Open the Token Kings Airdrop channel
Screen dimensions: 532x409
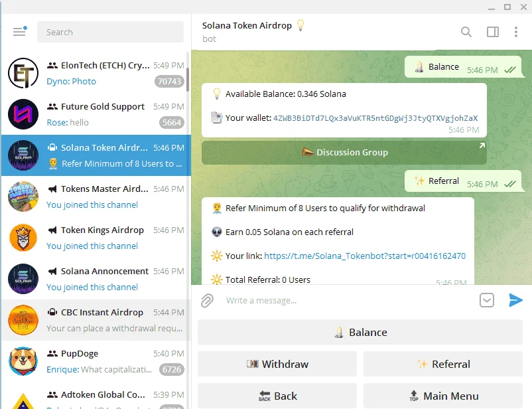pyautogui.click(x=96, y=238)
